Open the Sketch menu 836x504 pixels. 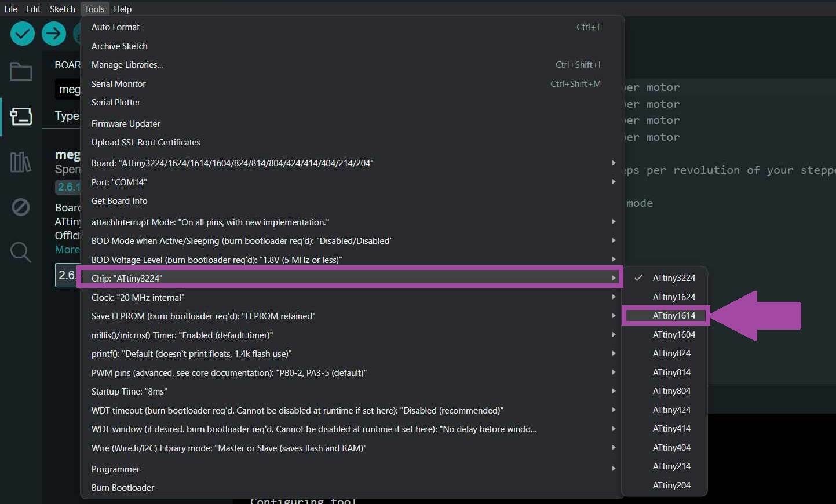click(62, 9)
